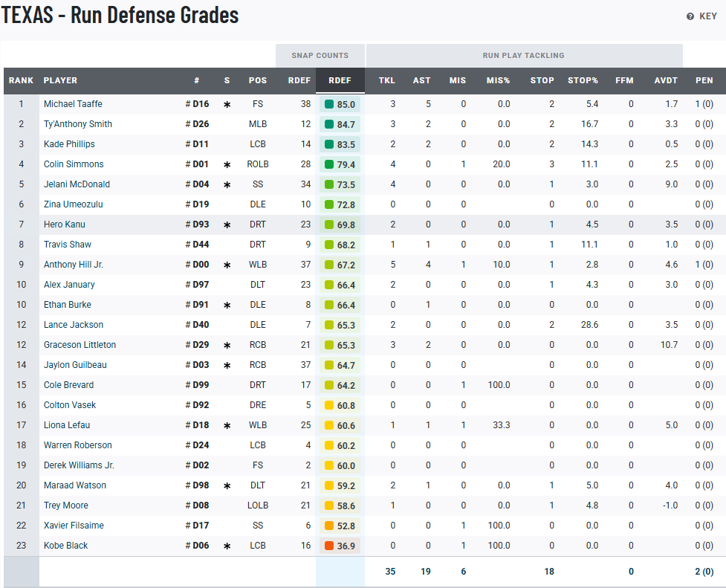
Task: Open Ty'Anthony Smith player link
Action: pos(78,124)
